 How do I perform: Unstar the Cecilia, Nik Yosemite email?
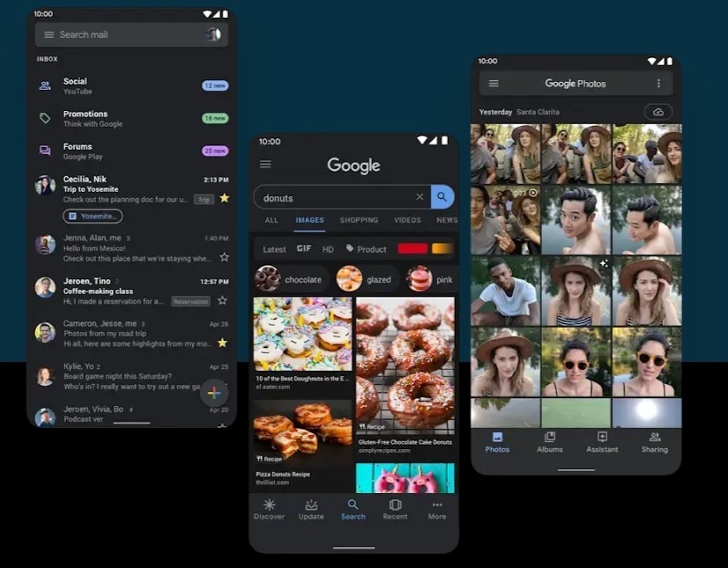[224, 198]
